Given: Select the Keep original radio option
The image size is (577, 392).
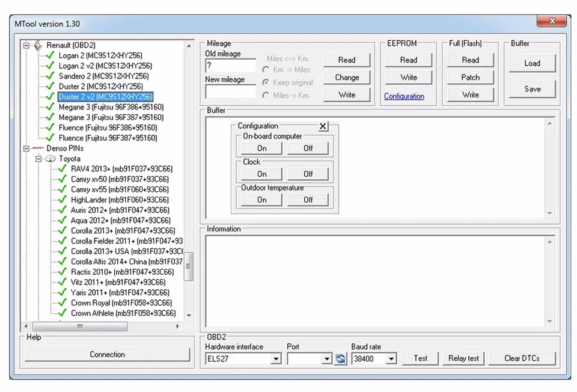Looking at the screenshot, I should pyautogui.click(x=266, y=82).
